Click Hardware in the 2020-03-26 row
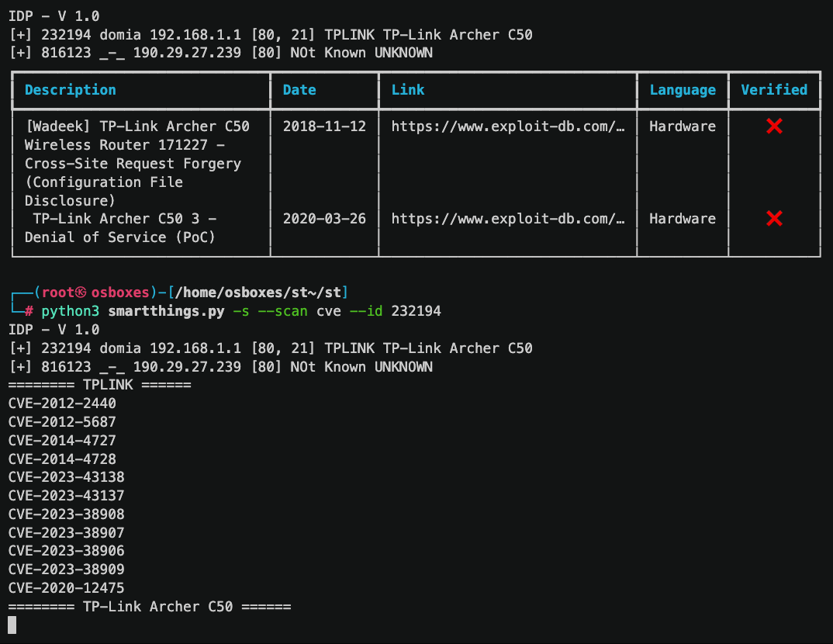The width and height of the screenshot is (833, 644). (x=682, y=219)
